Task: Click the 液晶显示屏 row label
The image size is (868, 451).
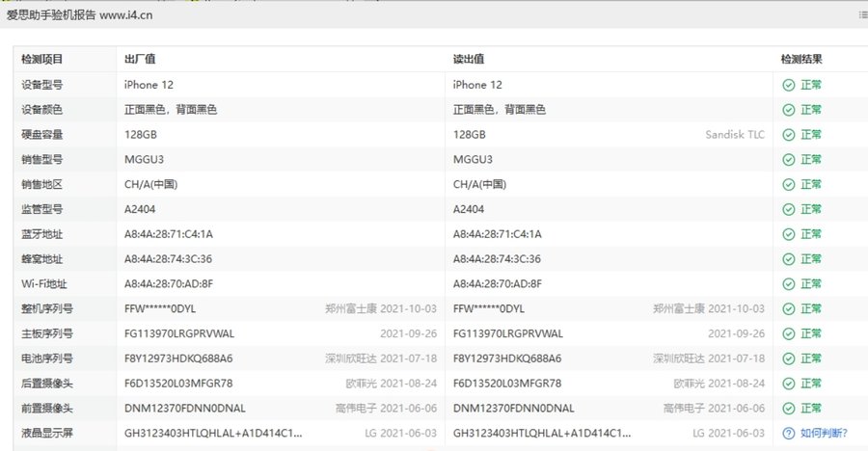Action: pyautogui.click(x=47, y=434)
